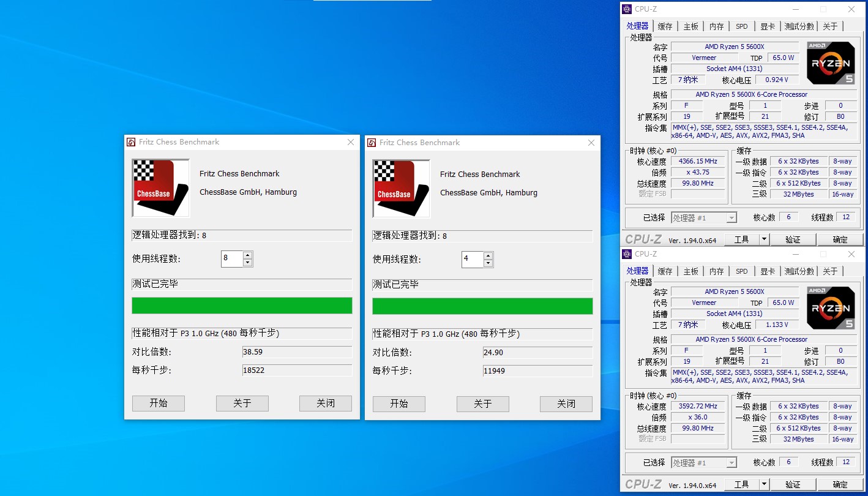
Task: Click the core voltage value 1.133 V
Action: click(776, 325)
